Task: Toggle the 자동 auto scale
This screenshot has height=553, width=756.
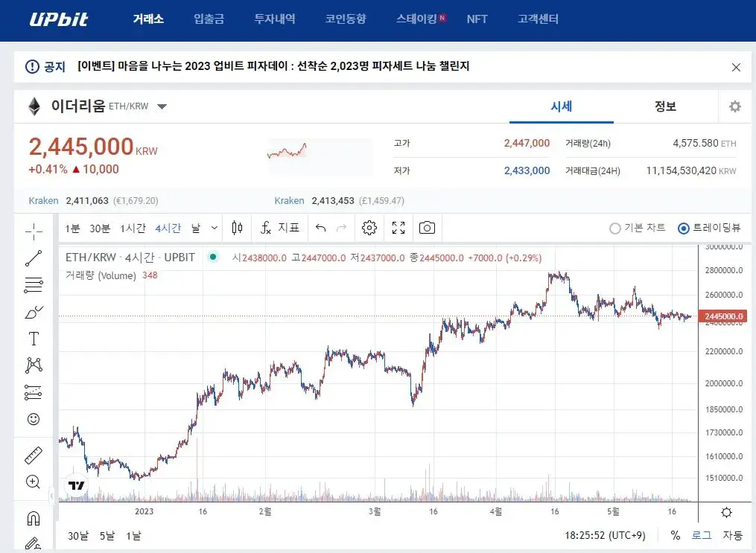Action: point(732,535)
